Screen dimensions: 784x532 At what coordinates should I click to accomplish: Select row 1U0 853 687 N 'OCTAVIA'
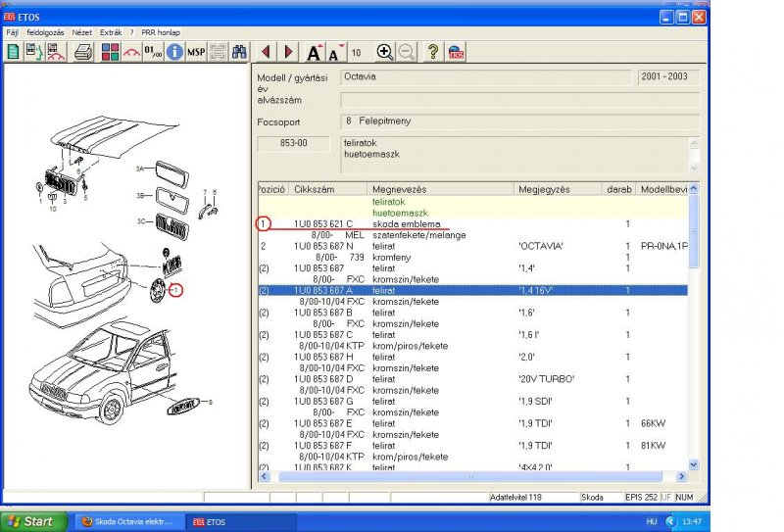click(x=472, y=246)
